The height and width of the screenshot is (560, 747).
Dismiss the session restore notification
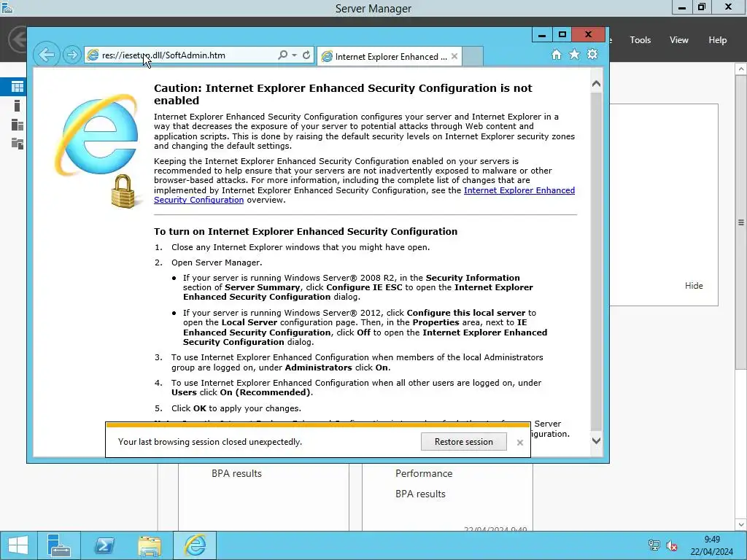pyautogui.click(x=519, y=443)
